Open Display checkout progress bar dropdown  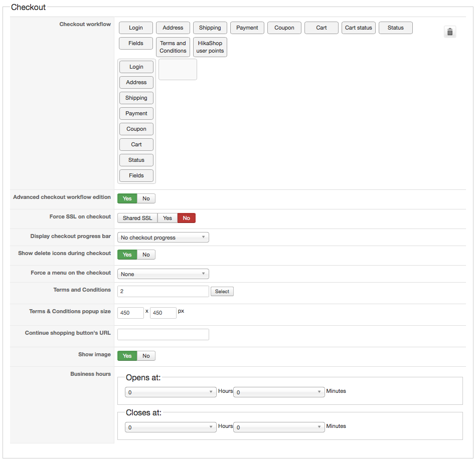163,238
